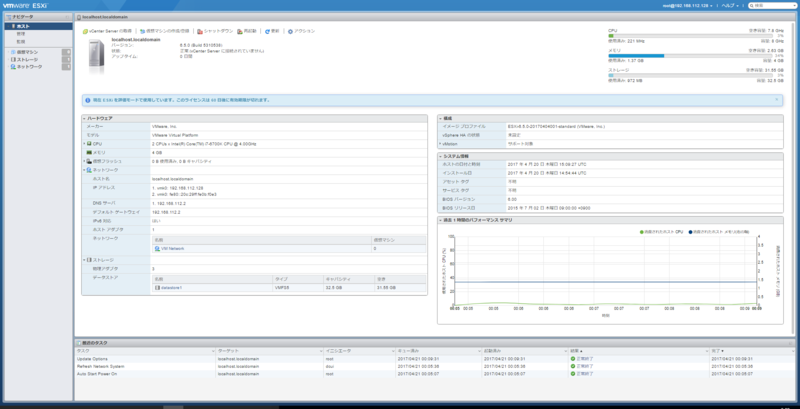Click the refresh (更新) toolbar icon

pyautogui.click(x=267, y=31)
